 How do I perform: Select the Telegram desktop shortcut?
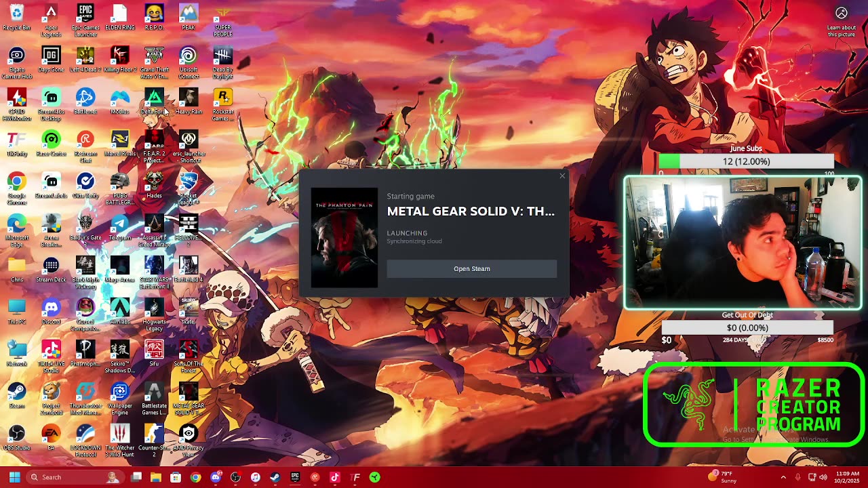point(119,228)
